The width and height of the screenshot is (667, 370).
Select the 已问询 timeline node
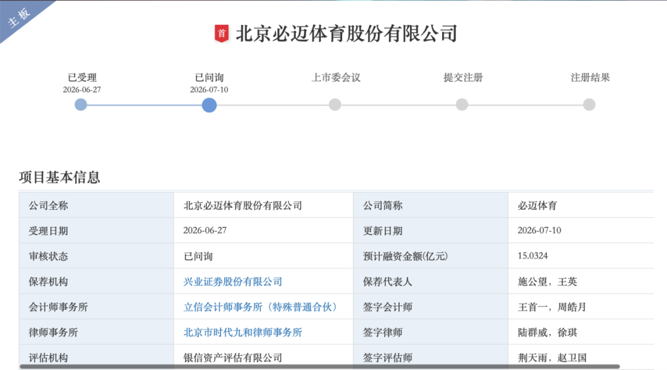pos(209,105)
